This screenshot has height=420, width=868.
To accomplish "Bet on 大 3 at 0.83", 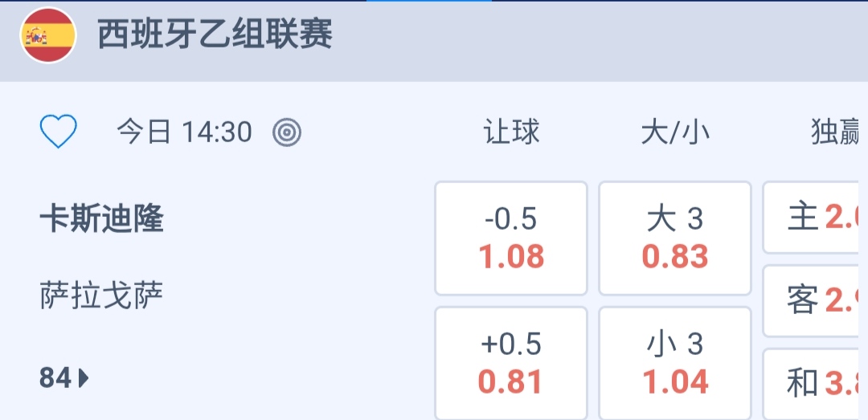I will (x=675, y=238).
